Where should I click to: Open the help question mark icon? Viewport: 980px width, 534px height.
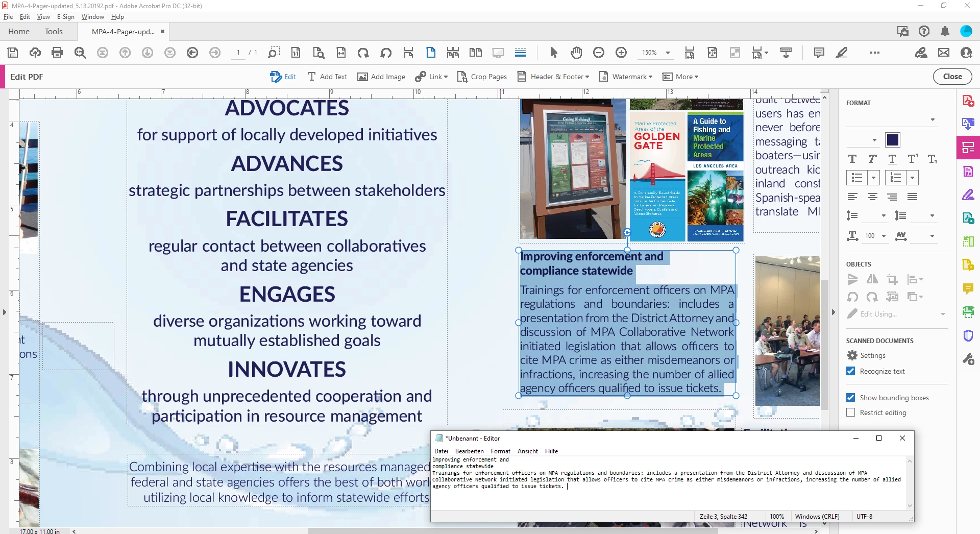[924, 31]
